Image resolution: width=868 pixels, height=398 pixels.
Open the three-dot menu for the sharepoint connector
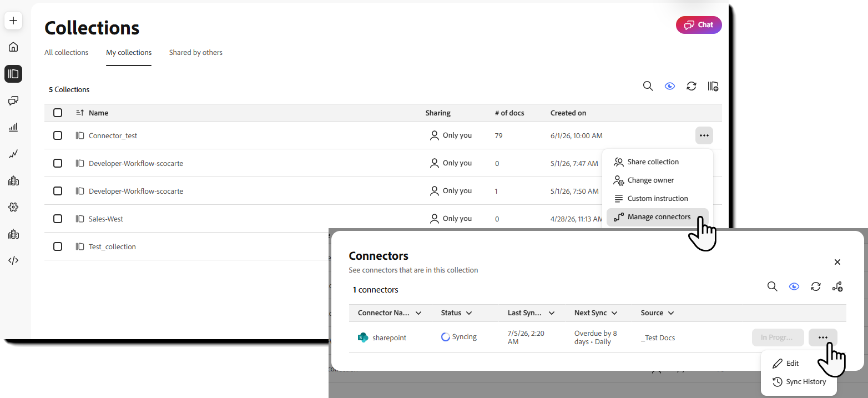(823, 337)
